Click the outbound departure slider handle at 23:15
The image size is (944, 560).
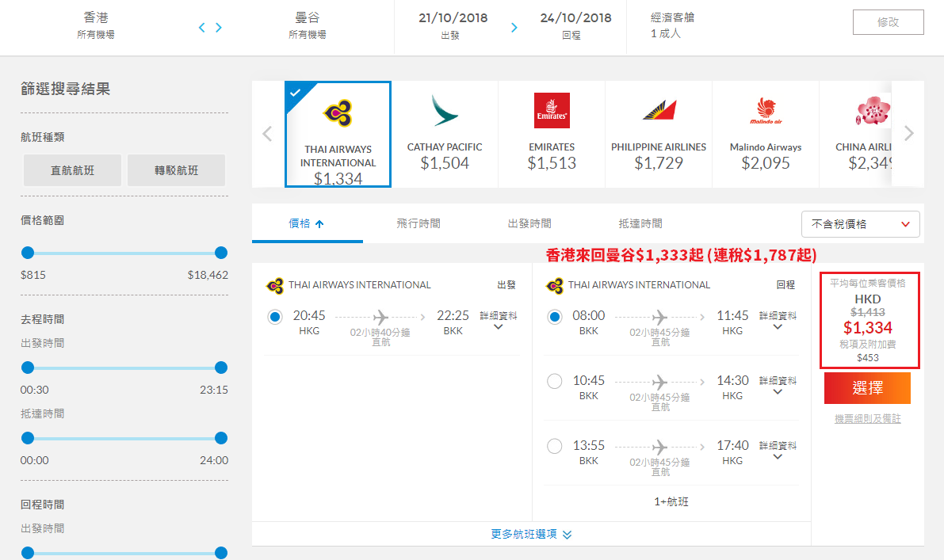click(x=221, y=368)
